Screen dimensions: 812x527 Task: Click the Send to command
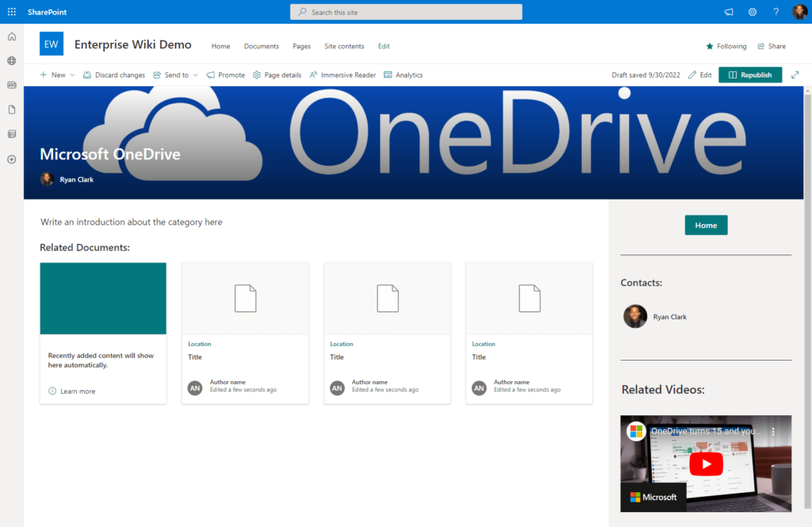pyautogui.click(x=171, y=75)
